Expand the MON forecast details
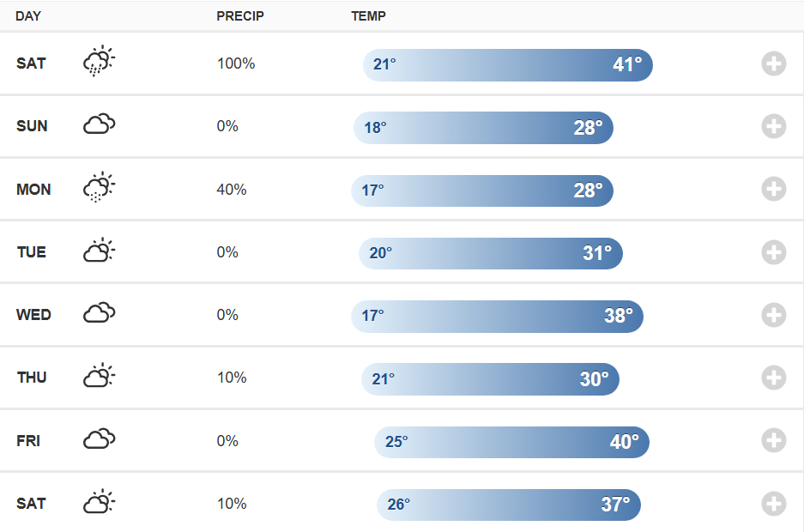The image size is (804, 532). tap(773, 189)
